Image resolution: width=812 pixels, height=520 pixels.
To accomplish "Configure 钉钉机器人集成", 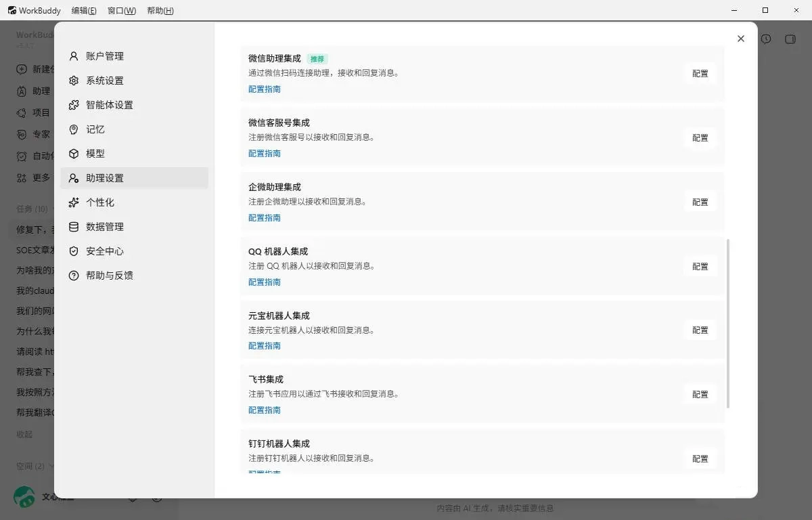I will 700,459.
